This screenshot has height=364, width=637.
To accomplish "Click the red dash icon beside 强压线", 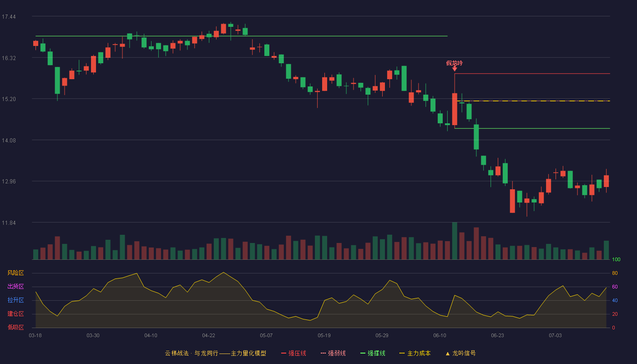I will click(284, 354).
